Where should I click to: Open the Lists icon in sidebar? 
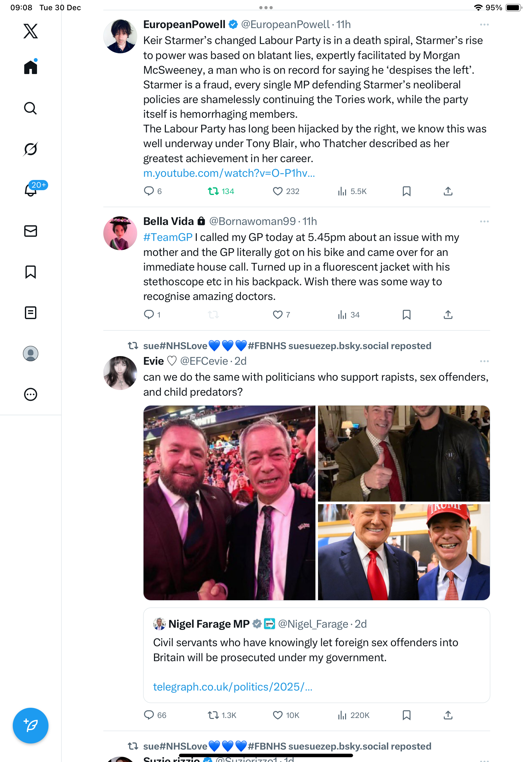point(31,313)
